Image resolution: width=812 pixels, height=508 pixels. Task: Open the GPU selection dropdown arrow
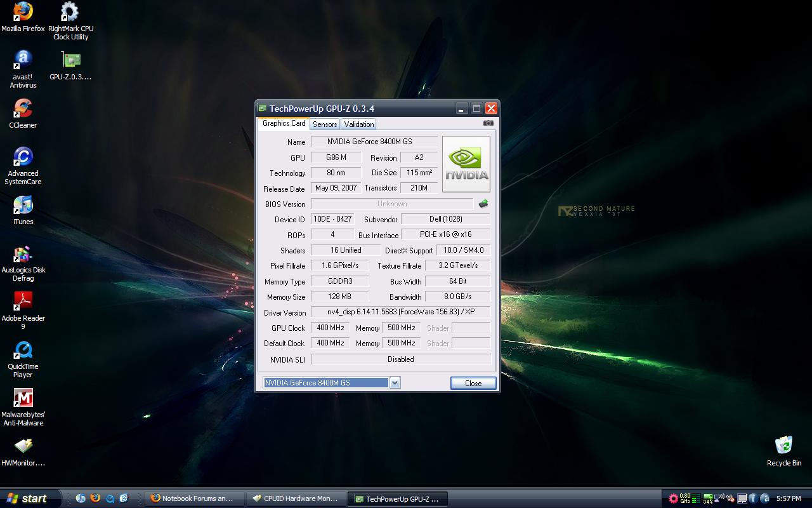395,382
